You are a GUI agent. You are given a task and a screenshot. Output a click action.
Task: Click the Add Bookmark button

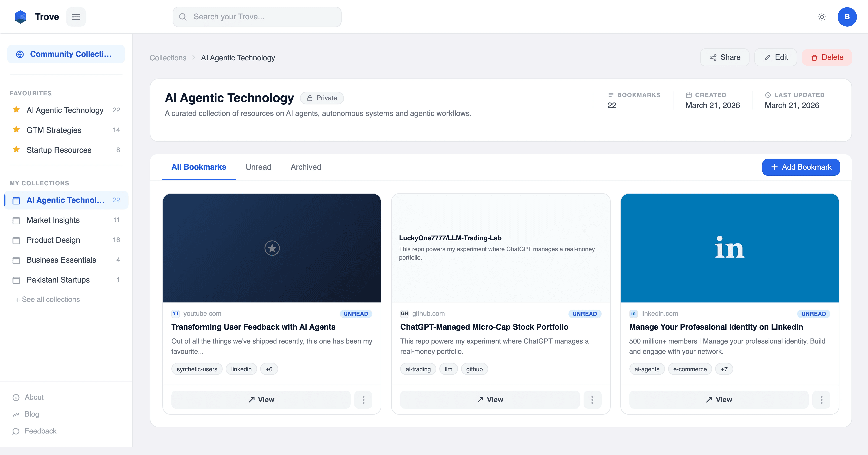801,167
